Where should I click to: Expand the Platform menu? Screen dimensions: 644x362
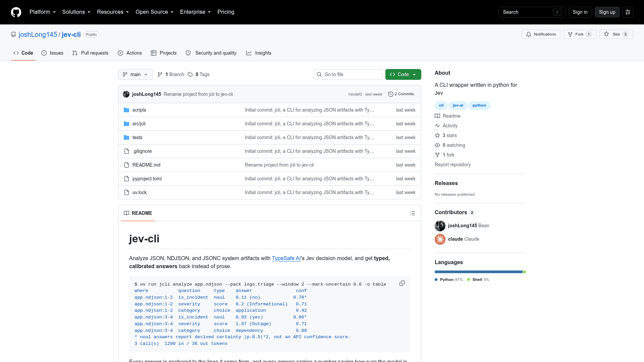point(43,12)
